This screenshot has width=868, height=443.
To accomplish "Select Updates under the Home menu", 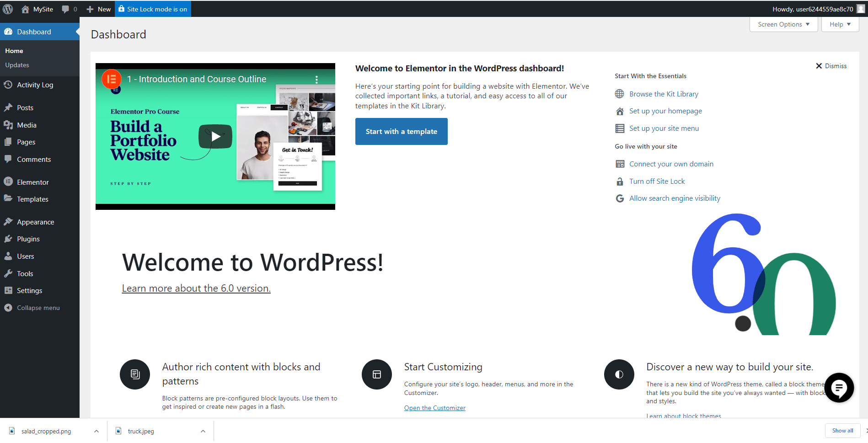I will coord(17,65).
